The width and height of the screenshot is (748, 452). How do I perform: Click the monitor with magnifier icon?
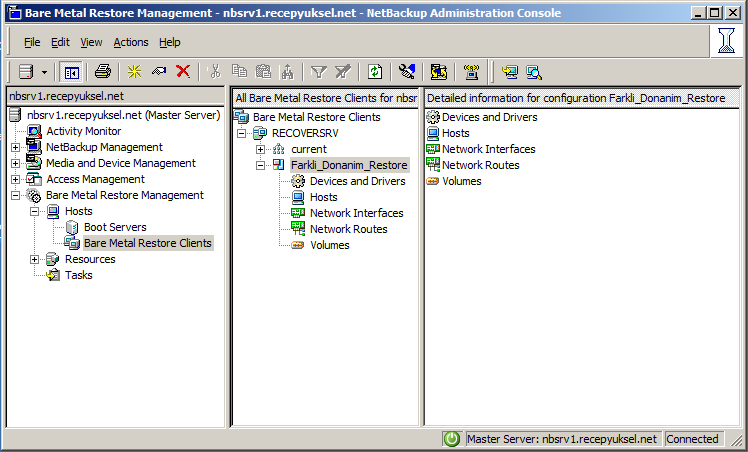click(534, 72)
